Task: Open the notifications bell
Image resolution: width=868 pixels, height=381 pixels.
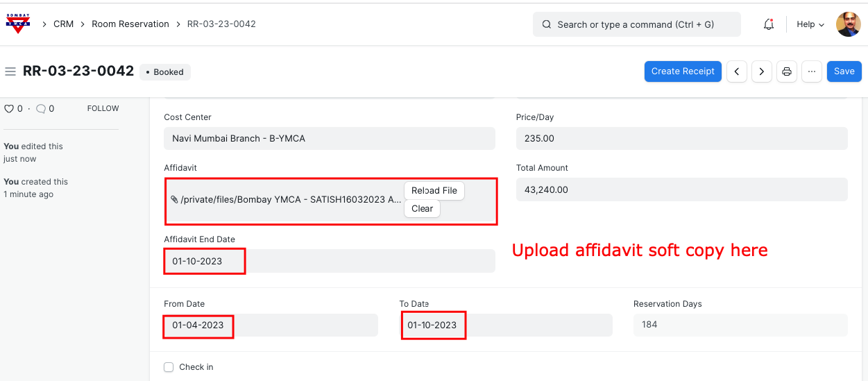Action: (768, 24)
